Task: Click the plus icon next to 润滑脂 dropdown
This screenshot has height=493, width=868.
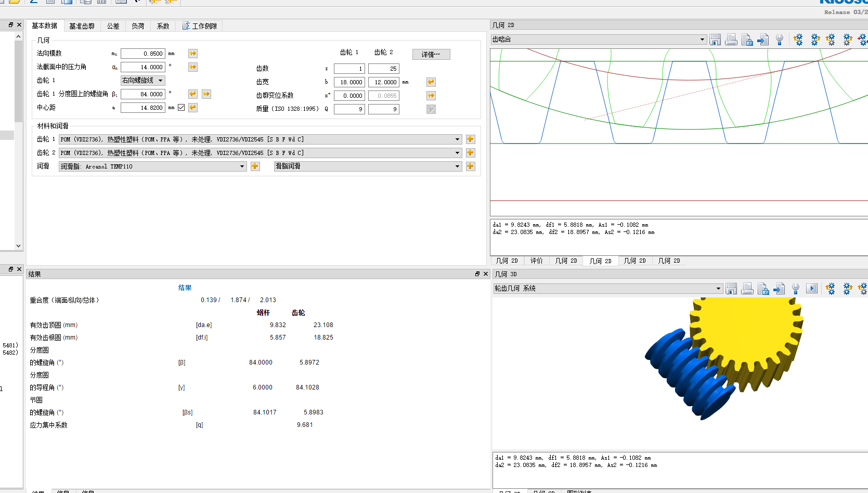Action: pyautogui.click(x=255, y=166)
